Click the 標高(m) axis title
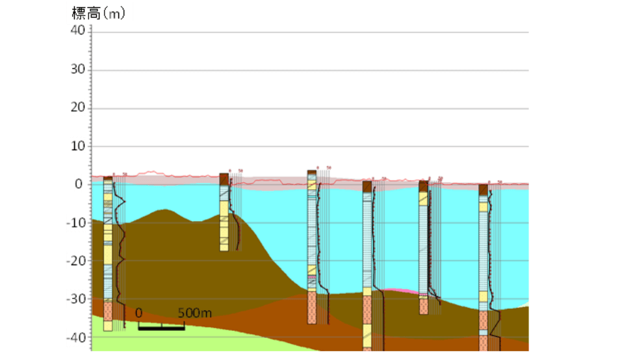The height and width of the screenshot is (364, 624). [x=98, y=14]
